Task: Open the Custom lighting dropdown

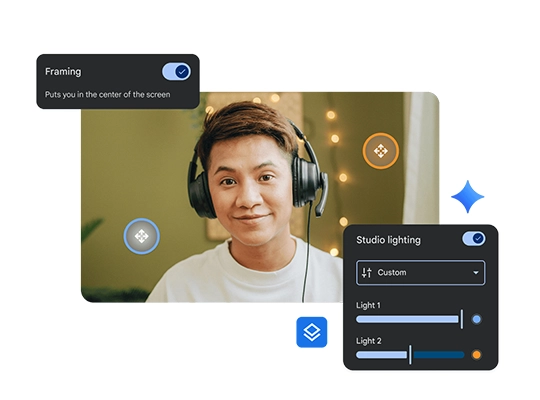Action: click(x=420, y=273)
